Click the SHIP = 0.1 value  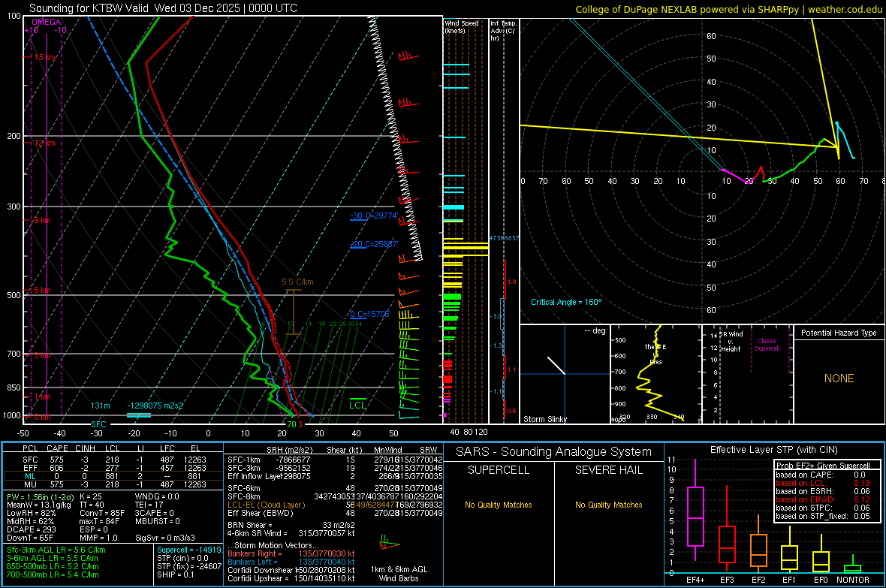coord(175,574)
